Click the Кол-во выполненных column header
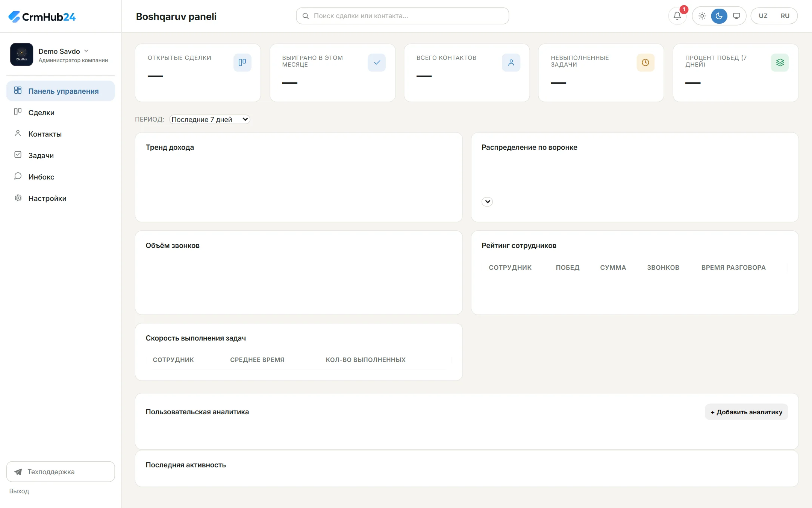The width and height of the screenshot is (812, 508). pyautogui.click(x=365, y=360)
